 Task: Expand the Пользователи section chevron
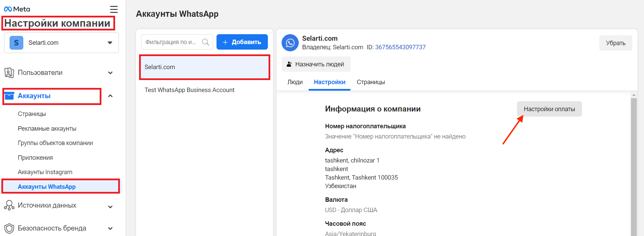110,73
